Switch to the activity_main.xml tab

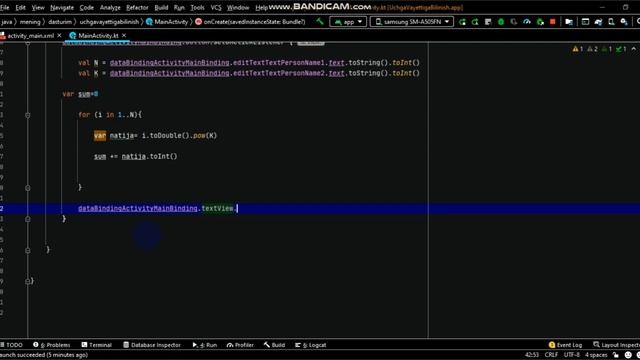(30, 36)
